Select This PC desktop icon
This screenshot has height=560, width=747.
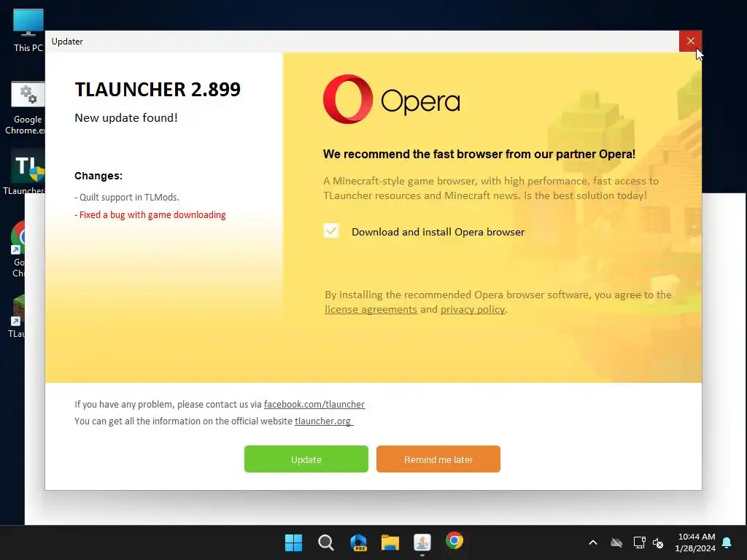click(x=28, y=31)
